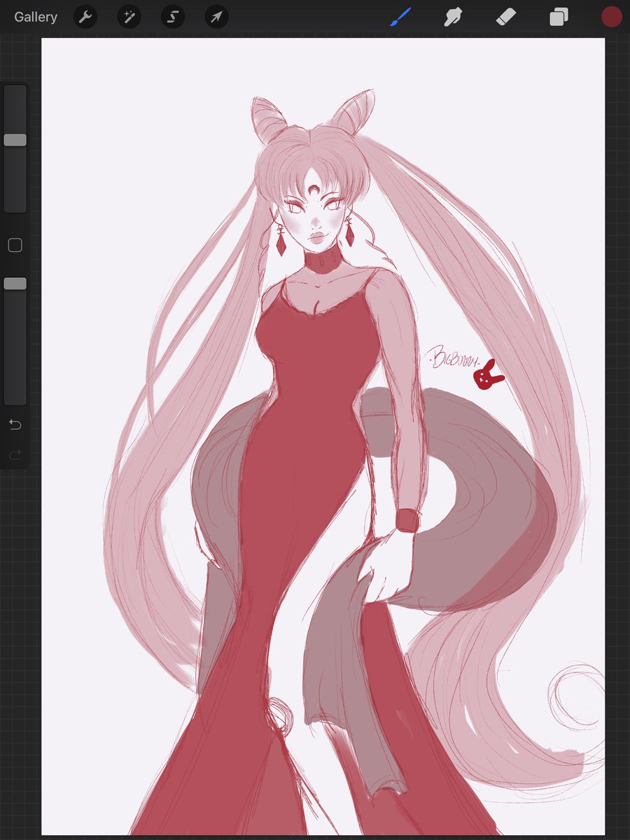Activate the Transform arrow tool
This screenshot has height=840, width=630.
216,17
